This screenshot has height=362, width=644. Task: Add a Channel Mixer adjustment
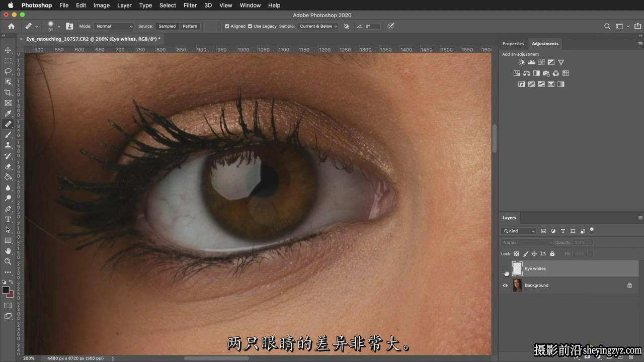(x=556, y=73)
